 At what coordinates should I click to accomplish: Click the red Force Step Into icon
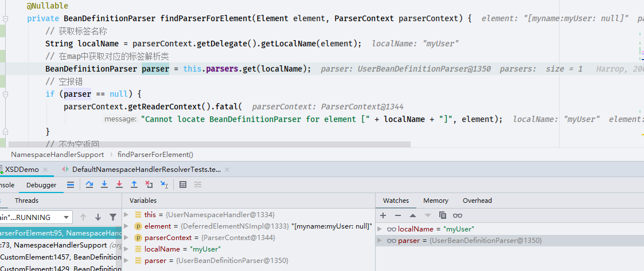point(119,184)
